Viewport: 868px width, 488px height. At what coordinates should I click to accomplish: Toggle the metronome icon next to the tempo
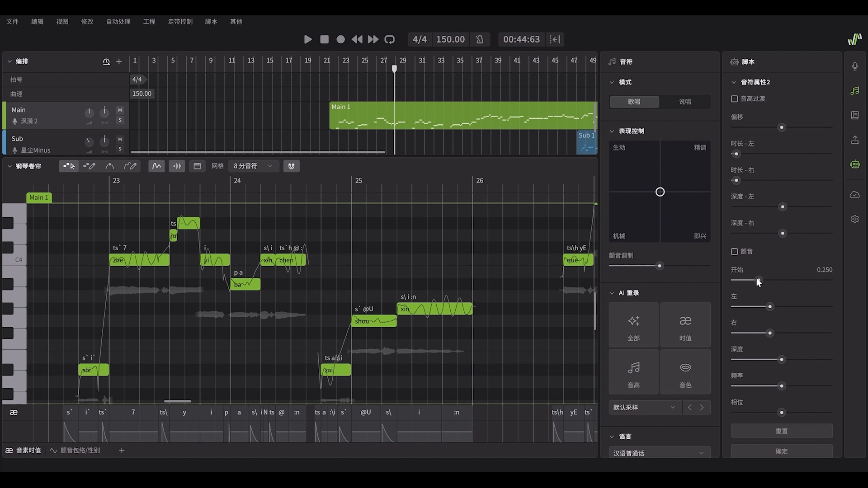click(x=480, y=39)
